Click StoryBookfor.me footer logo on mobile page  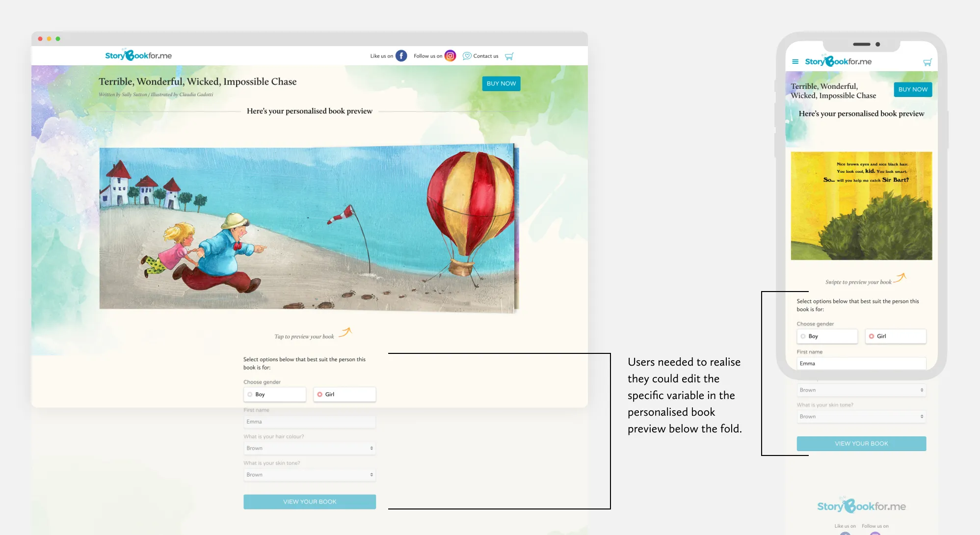pyautogui.click(x=861, y=506)
